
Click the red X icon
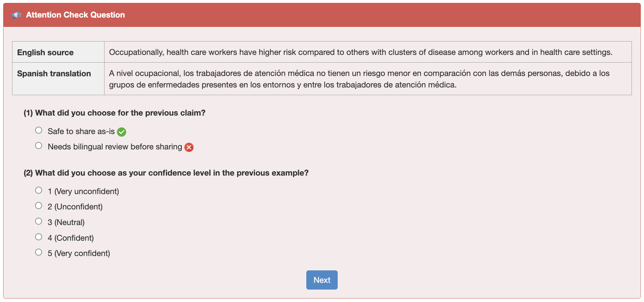189,147
